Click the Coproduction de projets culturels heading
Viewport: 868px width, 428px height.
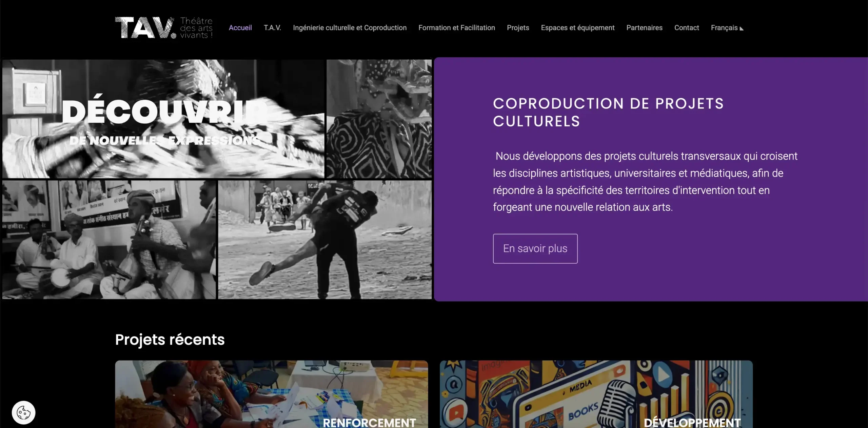(x=608, y=113)
